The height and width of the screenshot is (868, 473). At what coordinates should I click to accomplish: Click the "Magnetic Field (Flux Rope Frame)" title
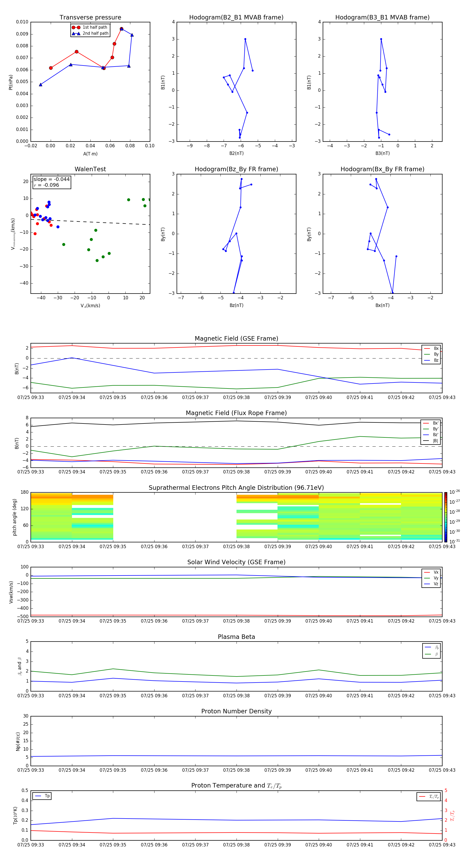click(x=236, y=413)
